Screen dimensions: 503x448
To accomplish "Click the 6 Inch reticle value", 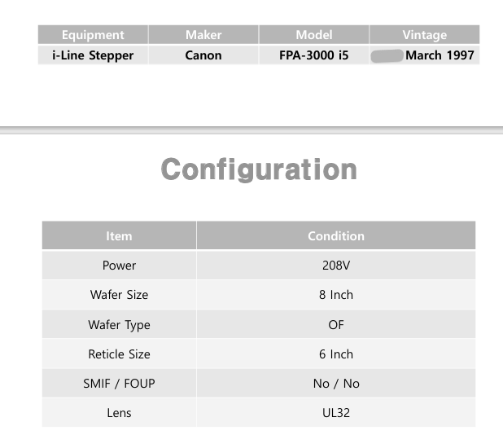I will pos(335,354).
